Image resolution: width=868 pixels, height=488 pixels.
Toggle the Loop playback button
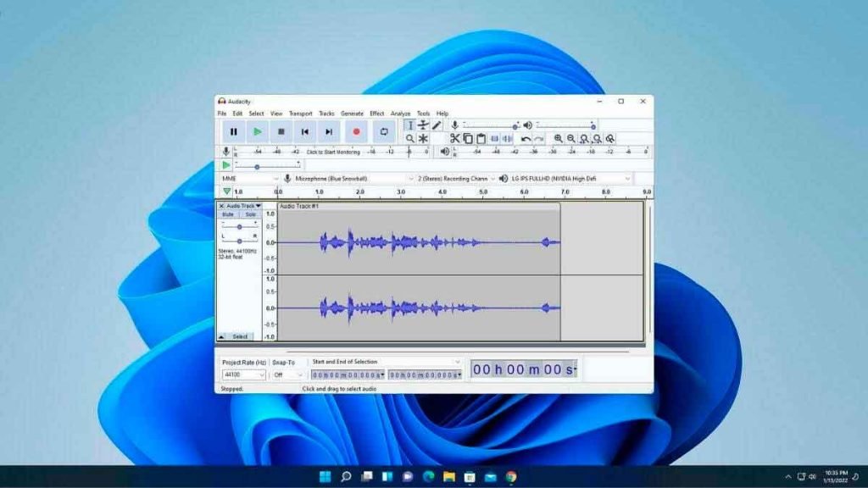tap(384, 131)
